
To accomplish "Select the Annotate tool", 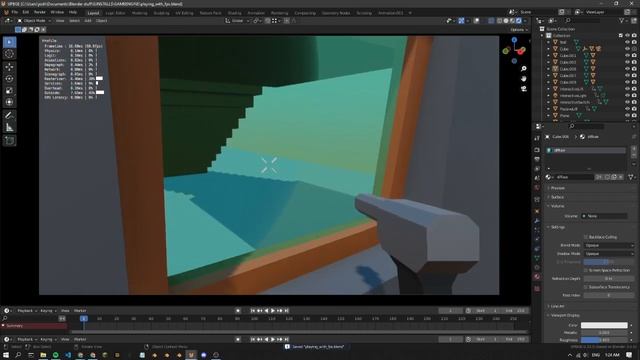I will point(10,116).
